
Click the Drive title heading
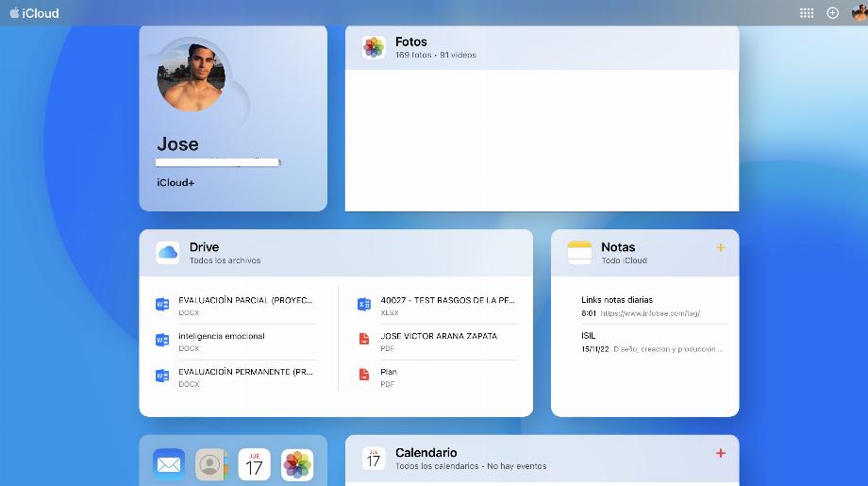pyautogui.click(x=205, y=247)
